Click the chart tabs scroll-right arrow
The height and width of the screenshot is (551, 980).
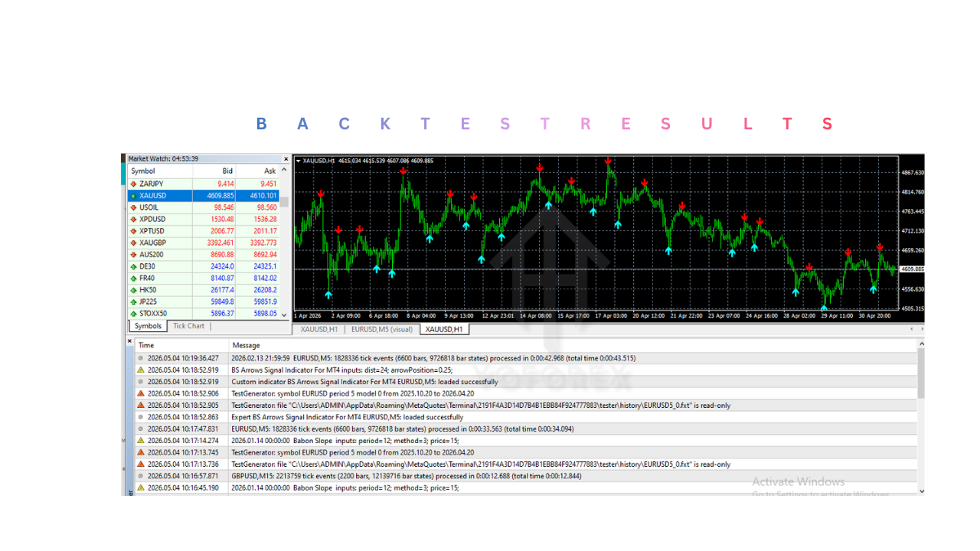click(x=921, y=329)
